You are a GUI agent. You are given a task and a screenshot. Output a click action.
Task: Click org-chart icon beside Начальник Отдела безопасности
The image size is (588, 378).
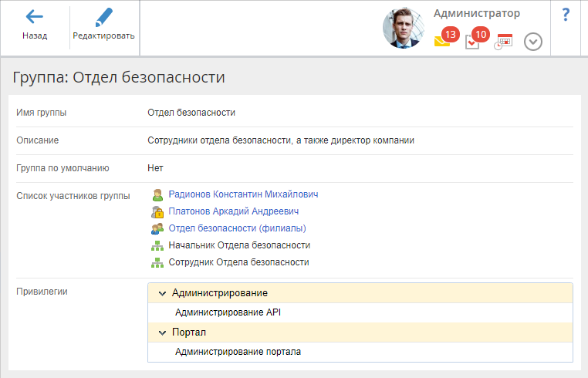[157, 245]
